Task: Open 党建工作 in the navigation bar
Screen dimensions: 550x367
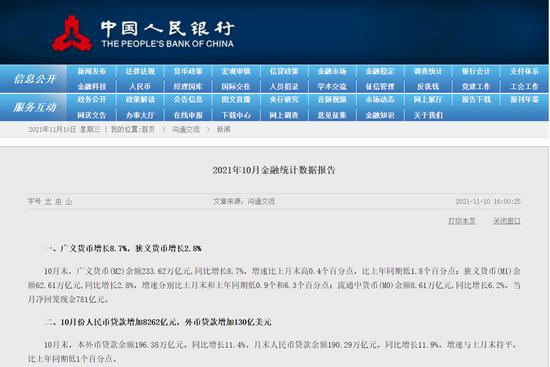Action: click(476, 86)
